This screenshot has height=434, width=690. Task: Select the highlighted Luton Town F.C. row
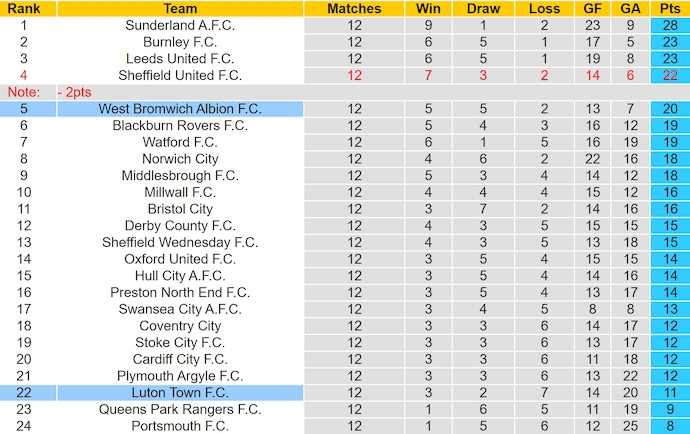(180, 393)
